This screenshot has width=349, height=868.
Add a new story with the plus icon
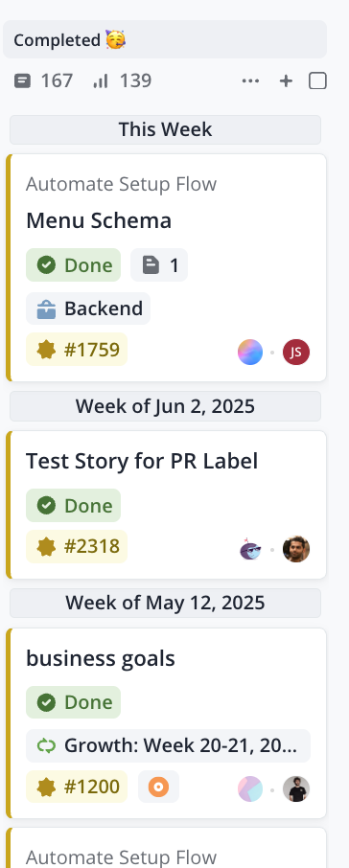tap(286, 81)
